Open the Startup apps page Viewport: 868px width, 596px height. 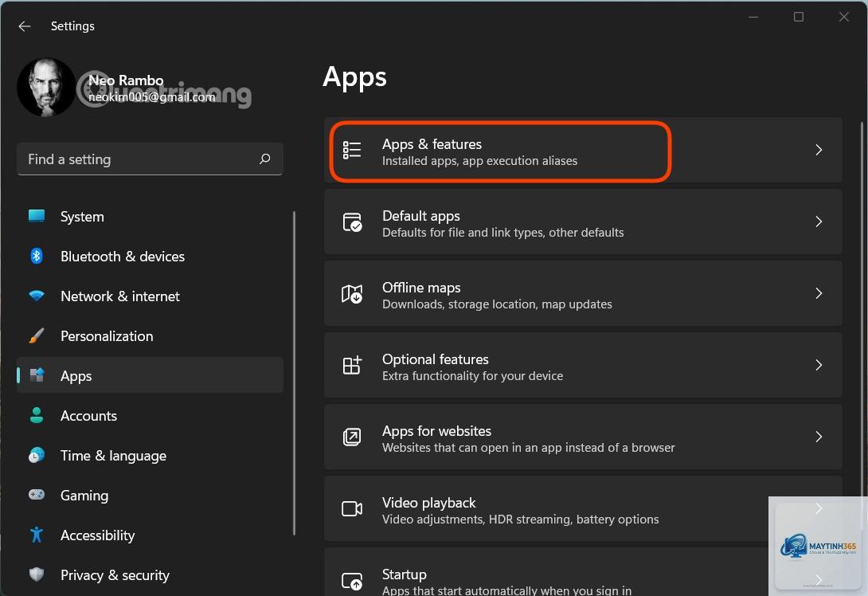[583, 571]
